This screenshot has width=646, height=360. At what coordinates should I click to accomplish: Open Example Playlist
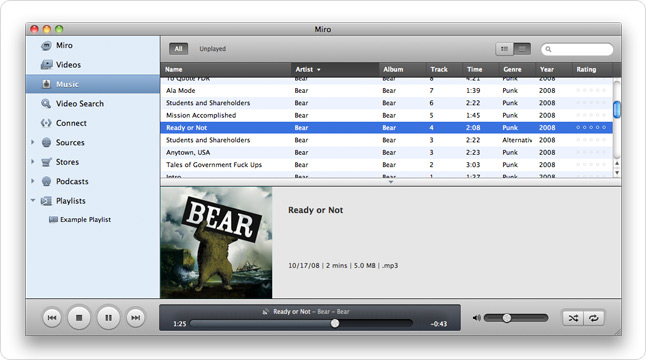[85, 220]
